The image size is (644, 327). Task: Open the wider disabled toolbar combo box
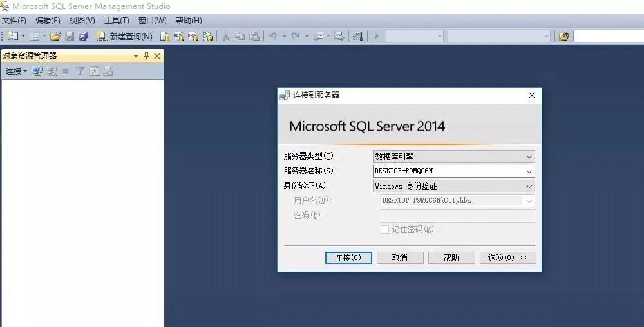click(498, 36)
